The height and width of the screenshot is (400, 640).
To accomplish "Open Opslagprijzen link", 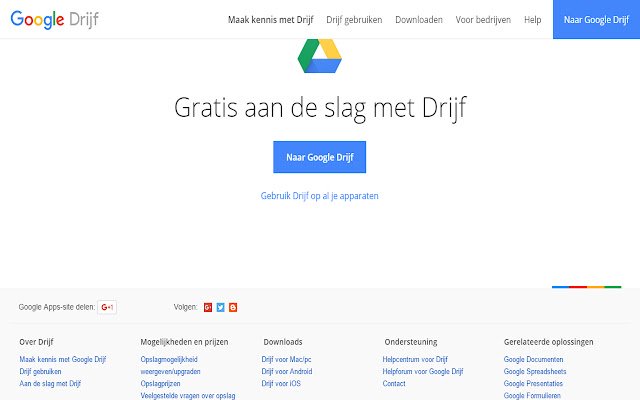I will point(160,384).
